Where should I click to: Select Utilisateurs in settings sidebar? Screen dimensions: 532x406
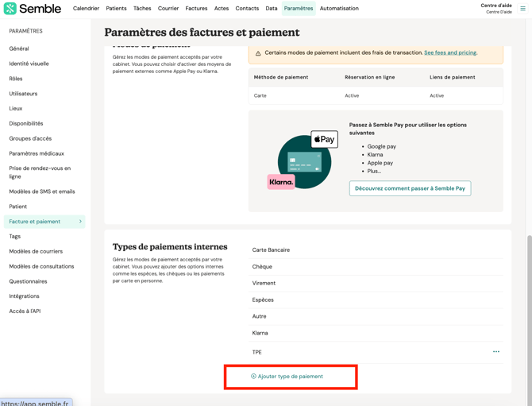pos(23,94)
